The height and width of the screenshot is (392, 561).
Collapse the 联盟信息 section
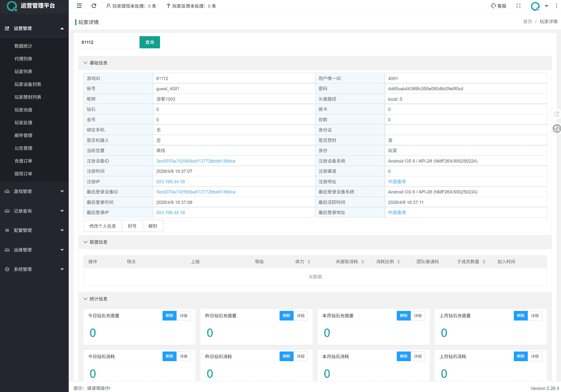85,242
